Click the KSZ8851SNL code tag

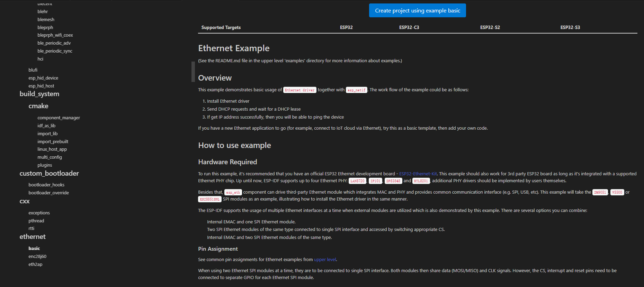click(x=210, y=199)
